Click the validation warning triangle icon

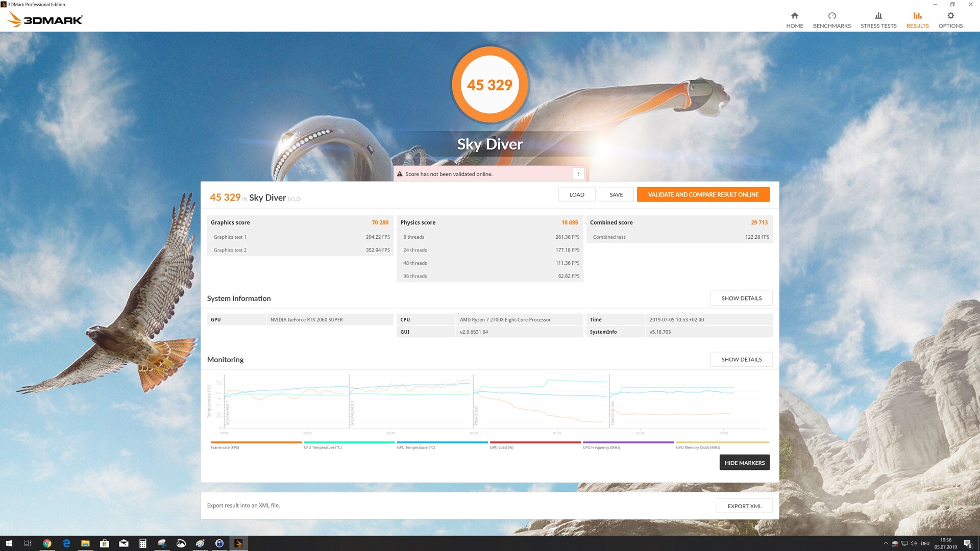(400, 174)
